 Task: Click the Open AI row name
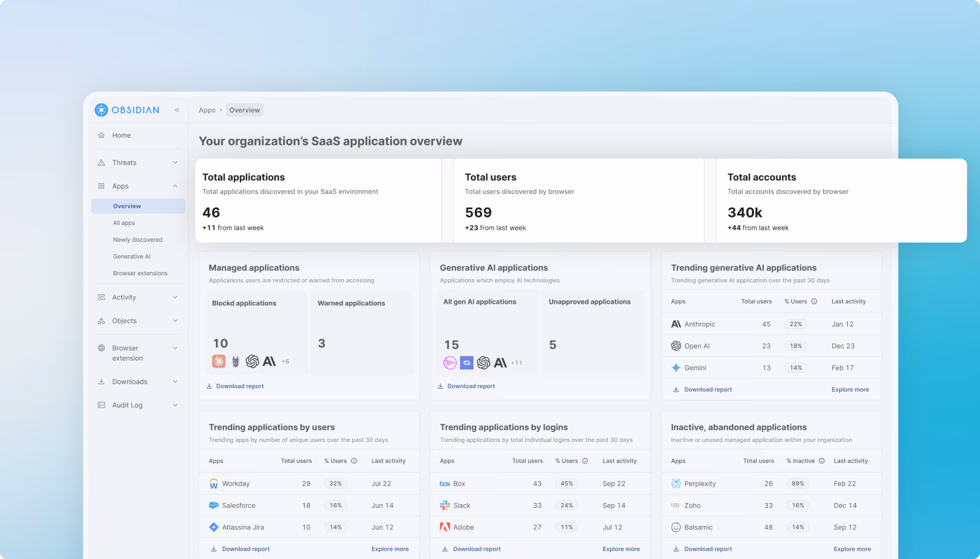[x=697, y=346]
